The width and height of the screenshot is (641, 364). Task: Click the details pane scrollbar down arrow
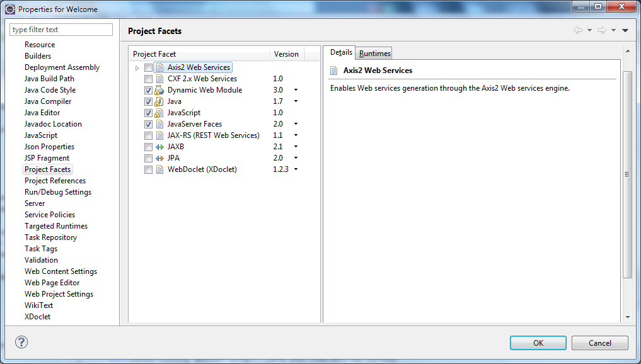628,317
